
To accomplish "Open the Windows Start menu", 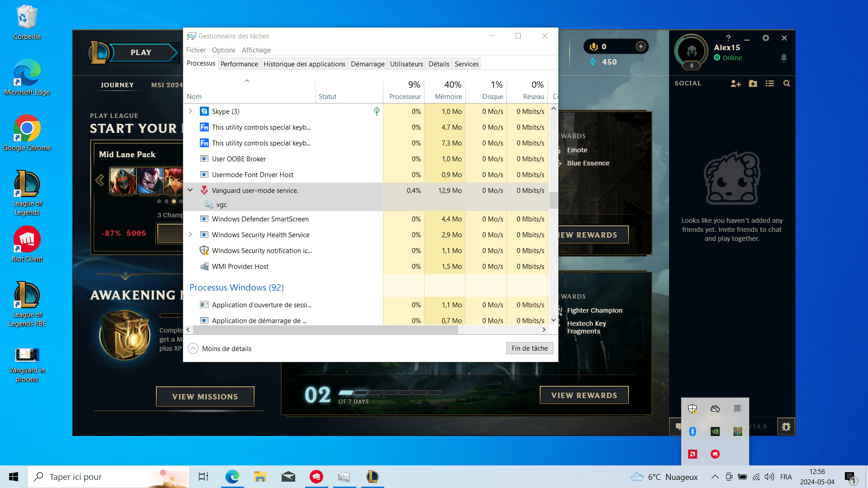I will [14, 477].
